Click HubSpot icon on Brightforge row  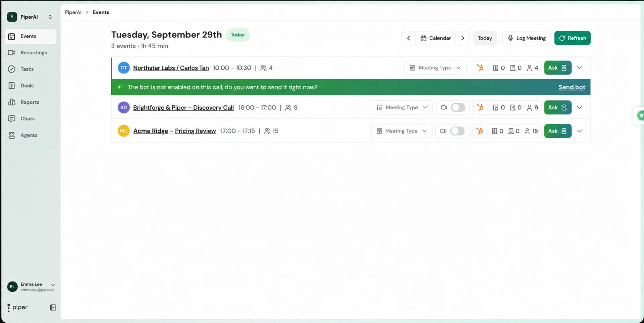[x=480, y=108]
